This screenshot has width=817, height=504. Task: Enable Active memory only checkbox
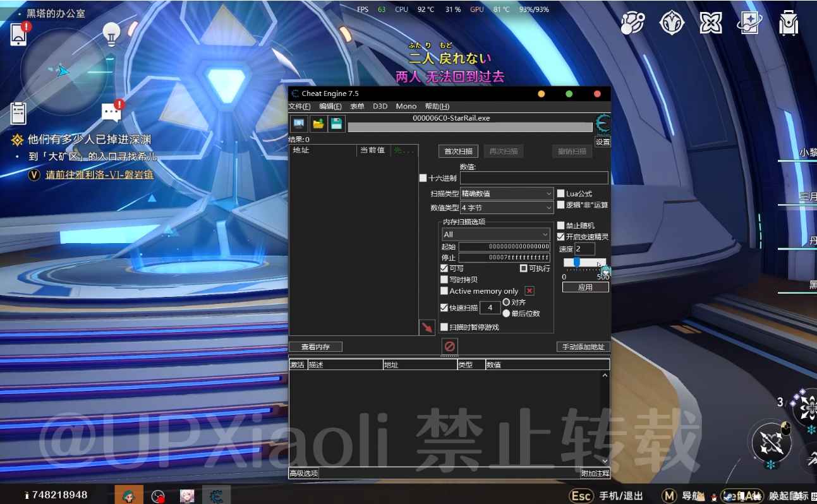[444, 291]
